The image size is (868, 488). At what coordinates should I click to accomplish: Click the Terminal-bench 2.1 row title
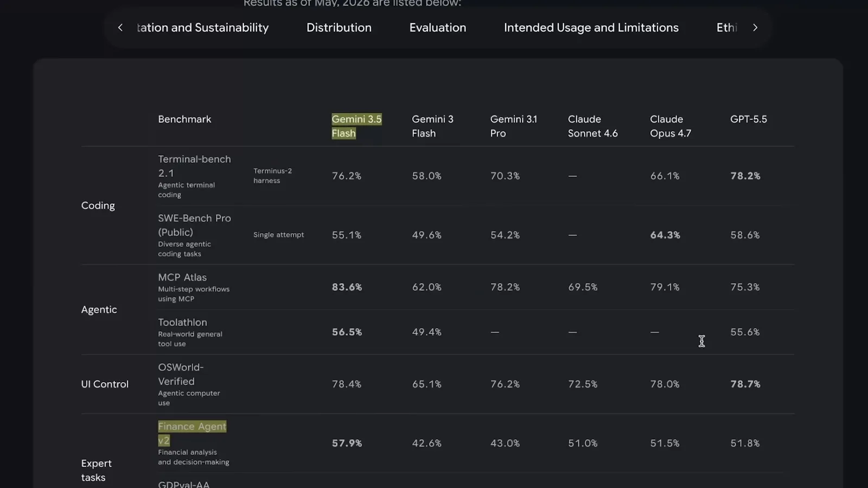click(194, 166)
